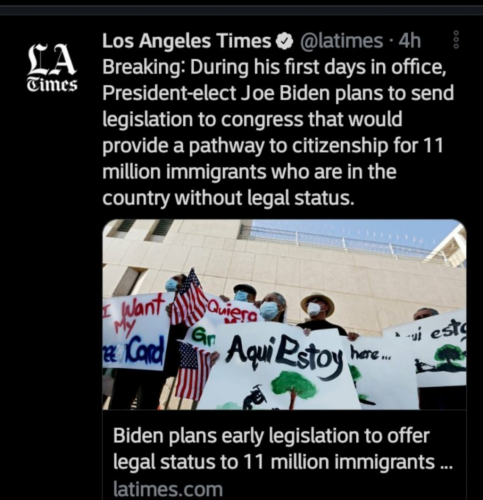483x500 pixels.
Task: Open the tweet's three-dot more menu
Action: (456, 40)
